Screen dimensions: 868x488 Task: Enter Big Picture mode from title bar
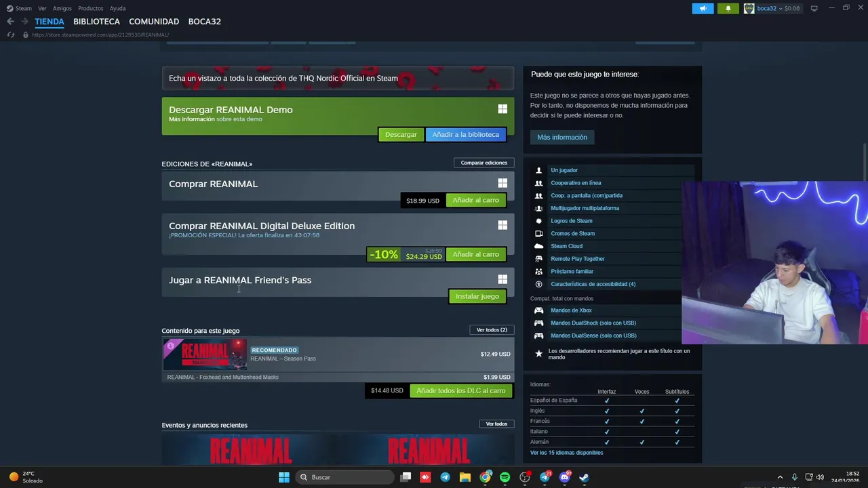click(x=814, y=8)
